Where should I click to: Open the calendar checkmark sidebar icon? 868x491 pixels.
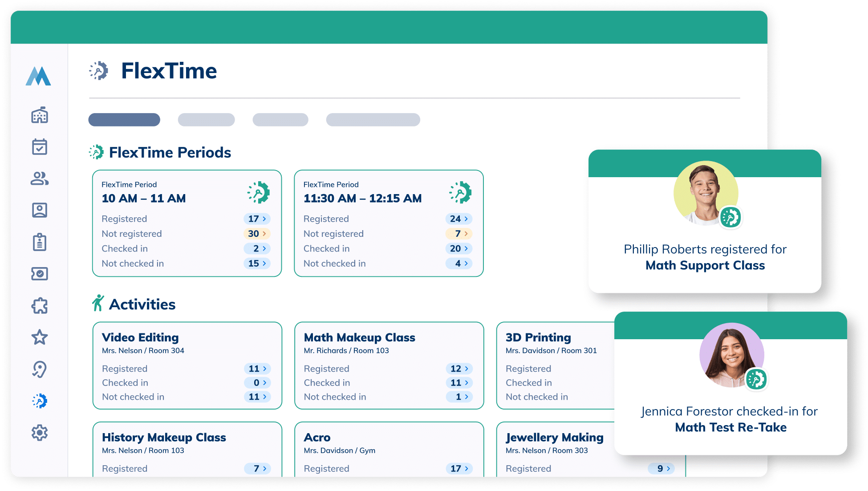point(40,147)
